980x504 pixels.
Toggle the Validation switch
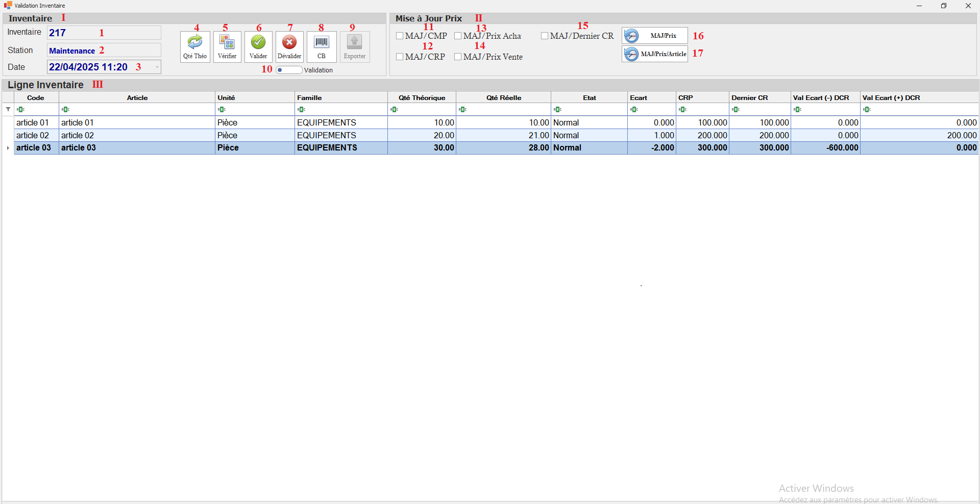click(289, 70)
